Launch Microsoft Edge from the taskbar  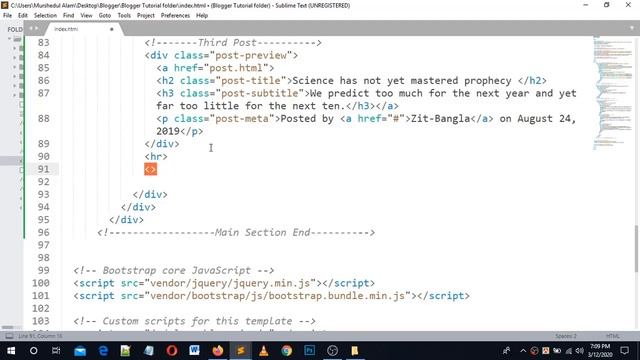pyautogui.click(x=103, y=351)
